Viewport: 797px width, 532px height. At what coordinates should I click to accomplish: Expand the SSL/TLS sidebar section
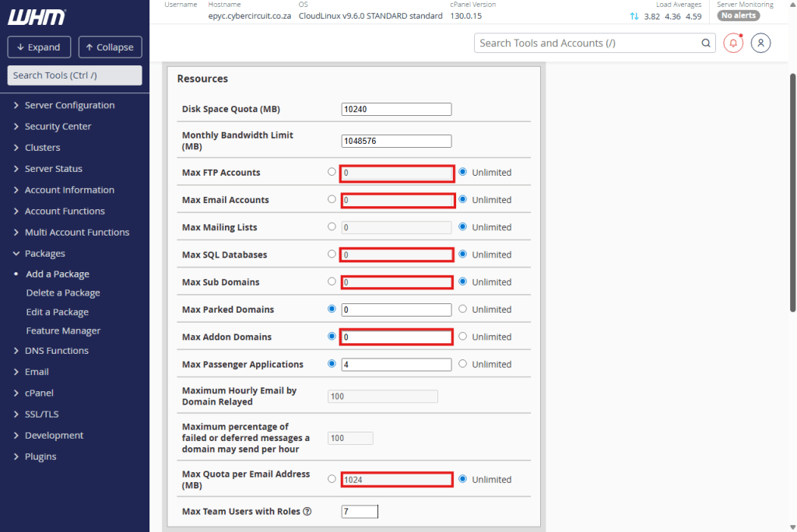pyautogui.click(x=41, y=415)
